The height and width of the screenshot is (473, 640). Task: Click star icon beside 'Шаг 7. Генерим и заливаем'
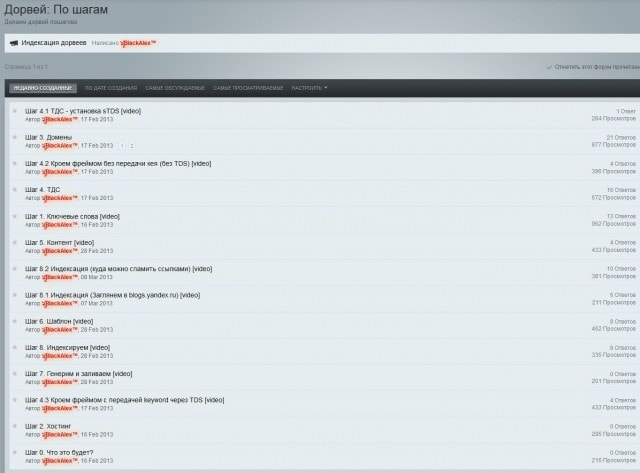15,373
